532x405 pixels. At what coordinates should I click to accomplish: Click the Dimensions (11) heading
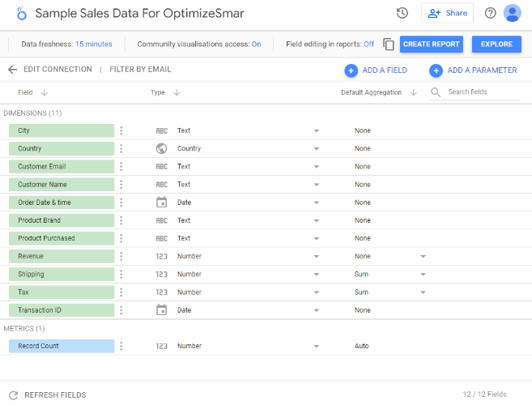32,113
